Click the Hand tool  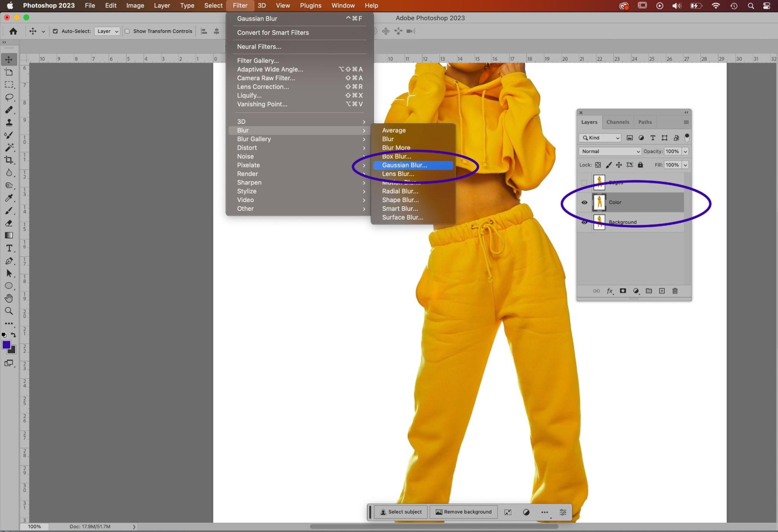pyautogui.click(x=9, y=298)
